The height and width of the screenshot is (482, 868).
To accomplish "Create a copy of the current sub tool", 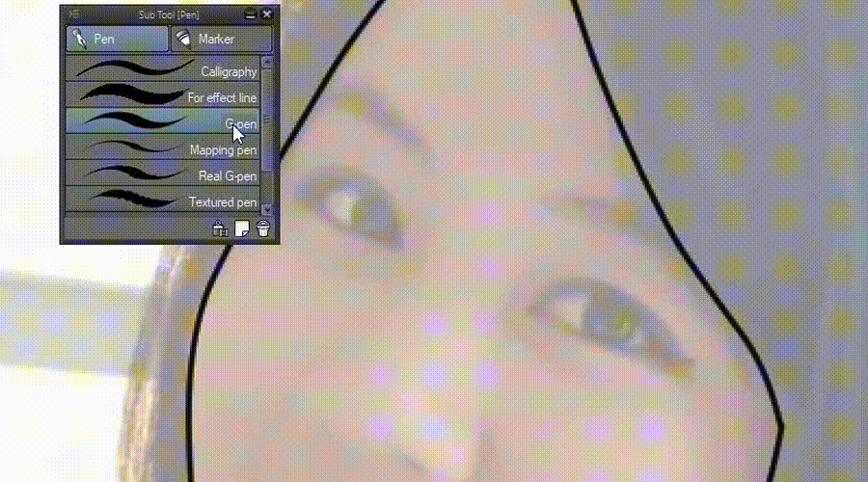I will [x=242, y=228].
